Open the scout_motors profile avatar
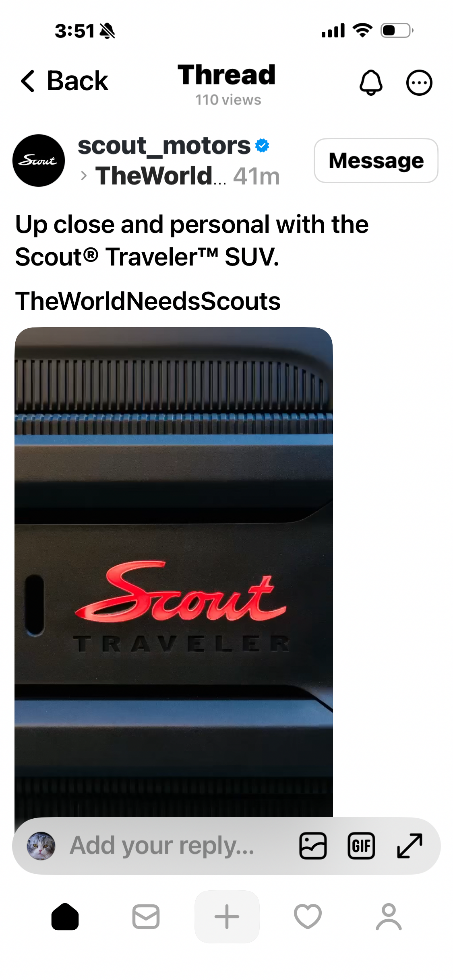Screen dimensions: 453x980 [39, 161]
